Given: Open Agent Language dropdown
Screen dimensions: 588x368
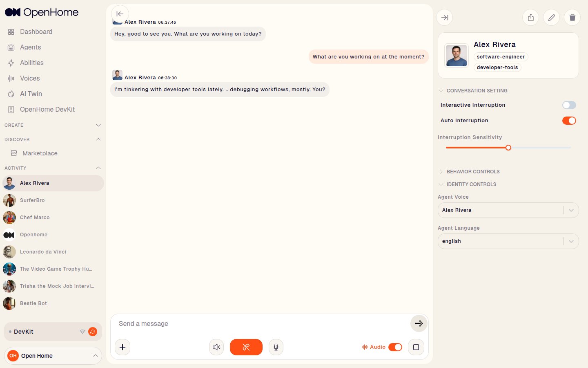Looking at the screenshot, I should pos(508,241).
